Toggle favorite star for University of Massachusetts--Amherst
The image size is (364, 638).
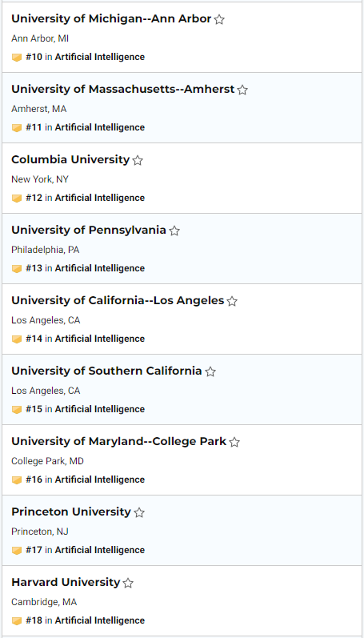[x=242, y=90]
